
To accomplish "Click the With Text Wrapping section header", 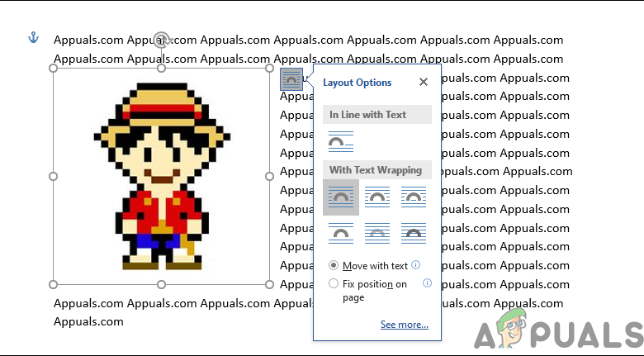I will click(377, 170).
